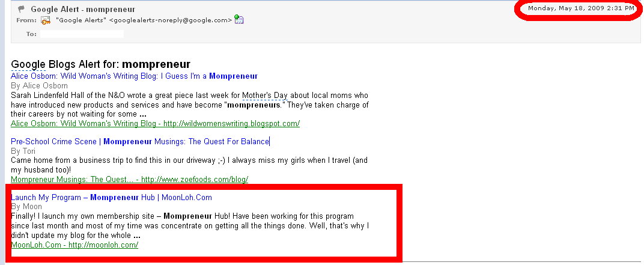644x265 pixels.
Task: Click the underlined Mother's Day text
Action: pos(264,96)
